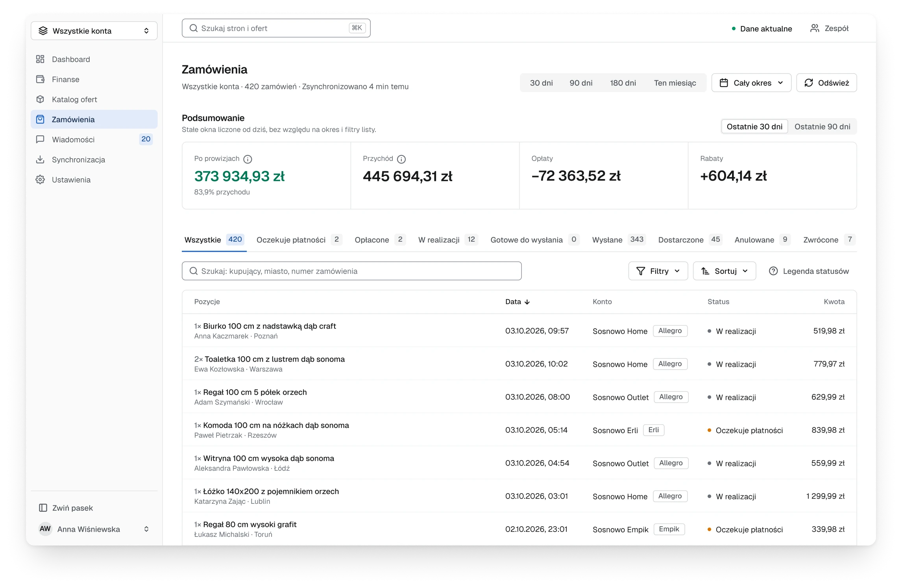Open the Cały okres date range dropdown
Viewport: 902px width, 588px height.
pyautogui.click(x=751, y=83)
